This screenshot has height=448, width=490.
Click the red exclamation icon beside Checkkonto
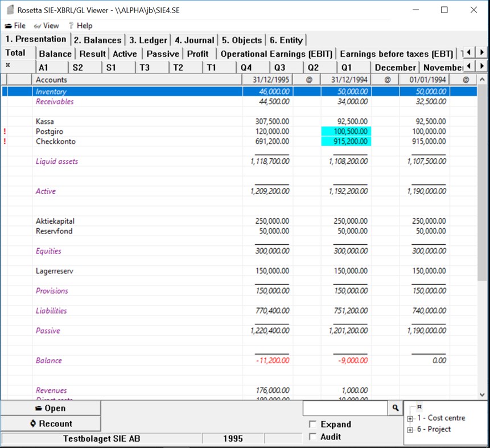(x=5, y=142)
